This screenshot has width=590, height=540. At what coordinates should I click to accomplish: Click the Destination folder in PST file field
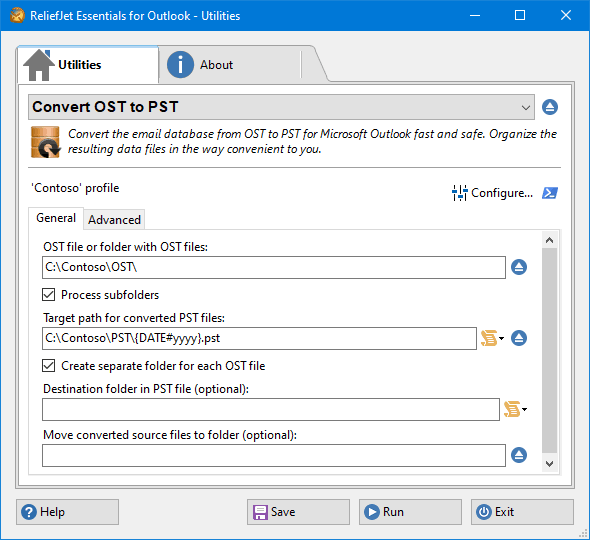click(x=271, y=409)
